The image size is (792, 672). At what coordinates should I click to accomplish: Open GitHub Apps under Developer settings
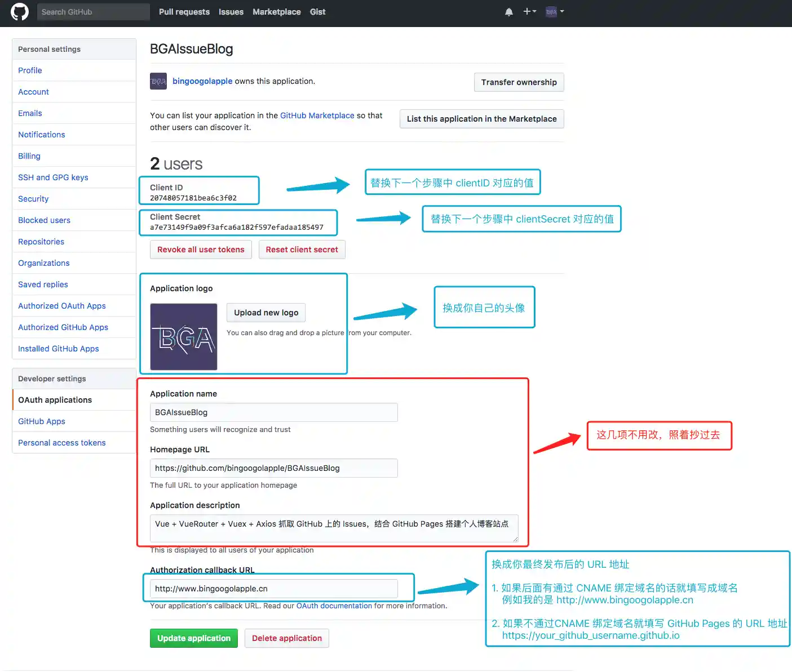[74, 421]
